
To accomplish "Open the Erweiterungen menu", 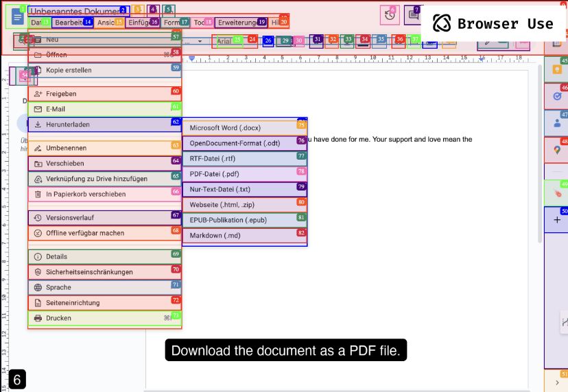I will pos(241,23).
